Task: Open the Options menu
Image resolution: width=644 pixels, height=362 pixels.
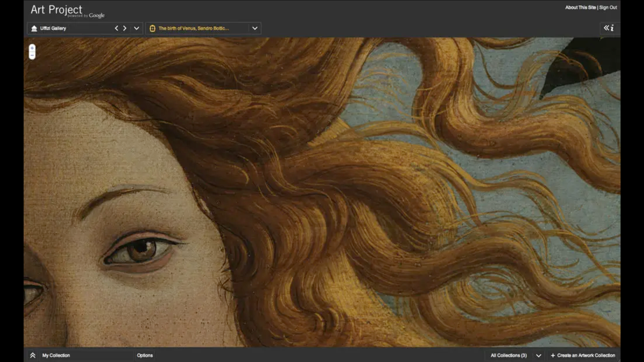Action: [x=145, y=355]
